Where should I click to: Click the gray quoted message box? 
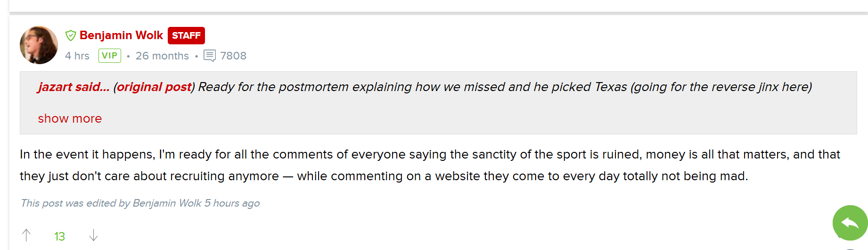tap(438, 103)
